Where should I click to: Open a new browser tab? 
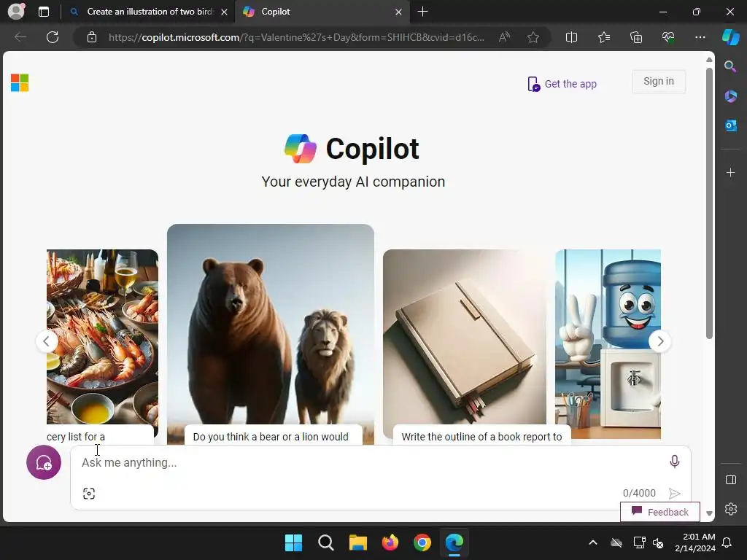pyautogui.click(x=422, y=12)
